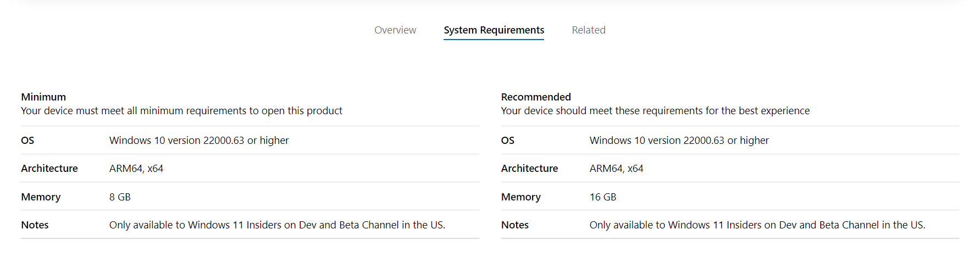Click the Recommended OS version value
The image size is (980, 257).
[679, 140]
